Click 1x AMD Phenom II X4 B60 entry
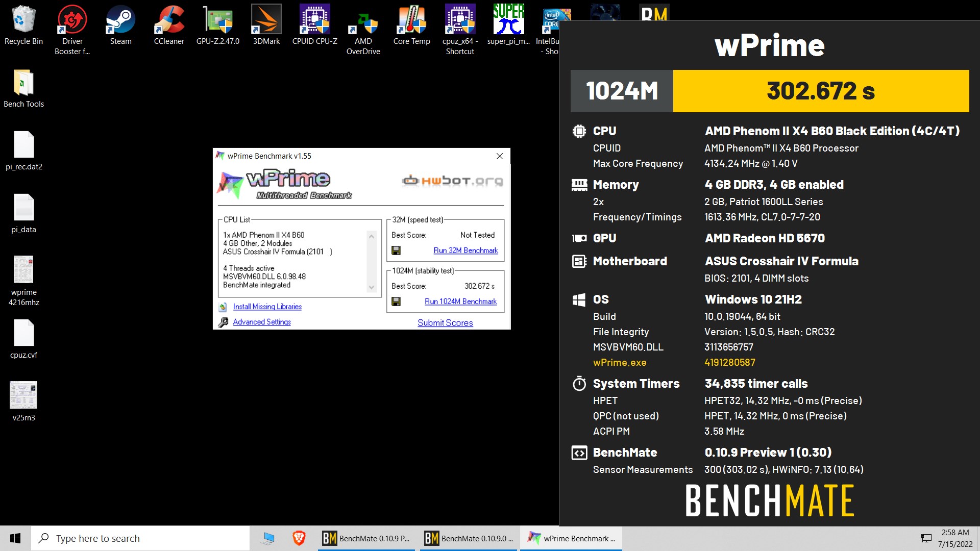The width and height of the screenshot is (980, 551). click(263, 235)
